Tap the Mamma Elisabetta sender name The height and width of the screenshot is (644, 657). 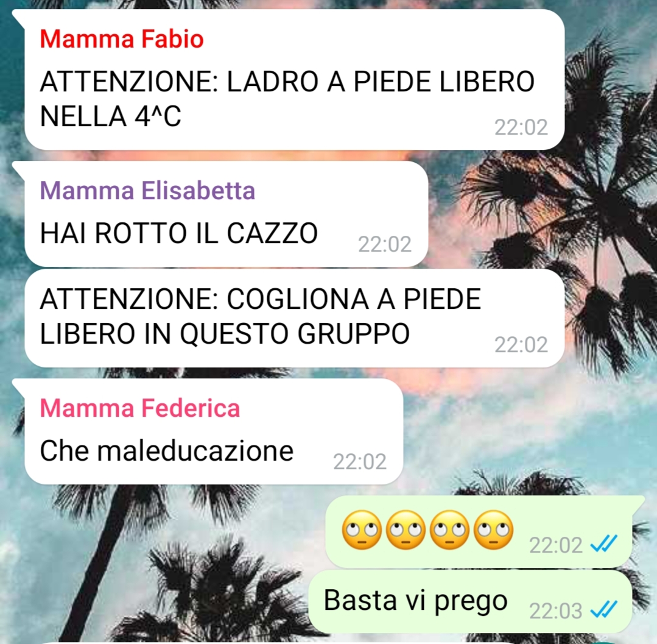[147, 191]
